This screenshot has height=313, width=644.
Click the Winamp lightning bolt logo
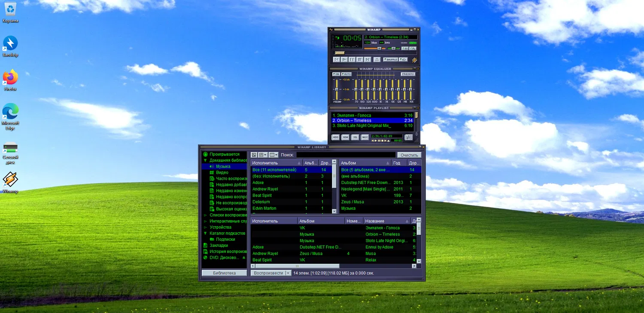coord(415,60)
